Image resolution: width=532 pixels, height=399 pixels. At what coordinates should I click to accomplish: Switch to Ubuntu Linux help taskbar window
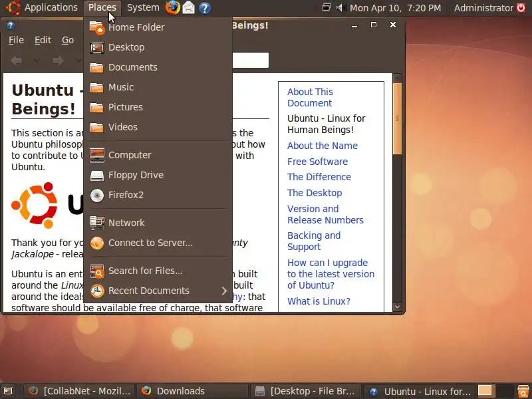click(420, 391)
